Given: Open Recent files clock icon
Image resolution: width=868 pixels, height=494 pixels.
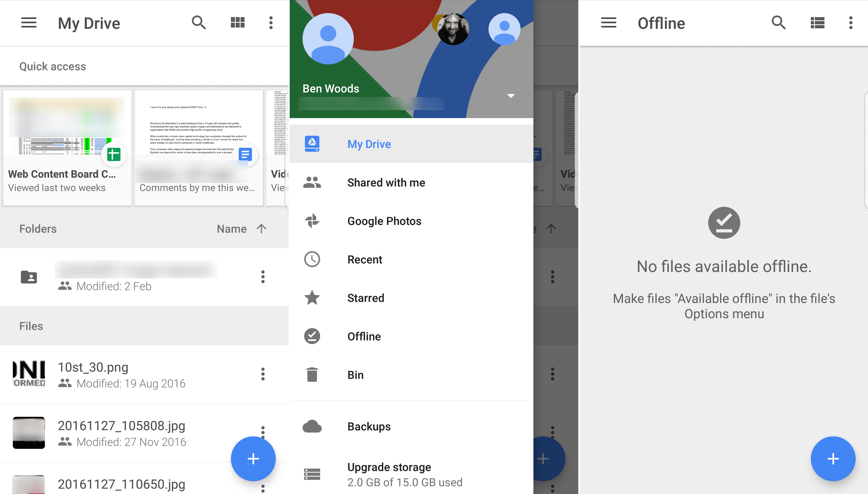Looking at the screenshot, I should (x=312, y=259).
